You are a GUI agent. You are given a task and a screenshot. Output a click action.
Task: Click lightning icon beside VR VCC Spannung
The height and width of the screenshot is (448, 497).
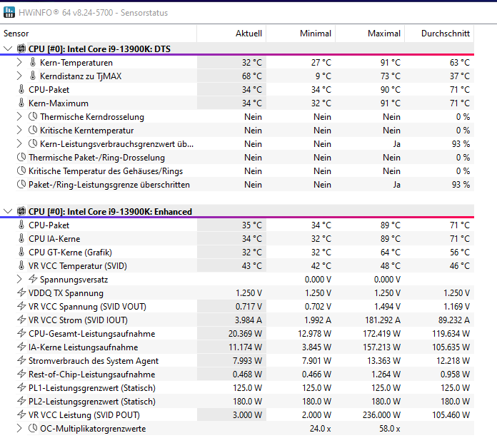point(21,306)
